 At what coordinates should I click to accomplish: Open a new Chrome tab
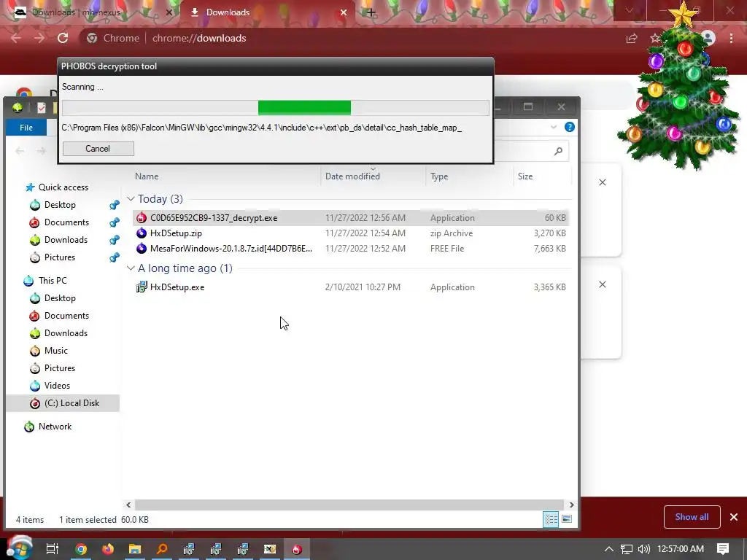pyautogui.click(x=371, y=12)
